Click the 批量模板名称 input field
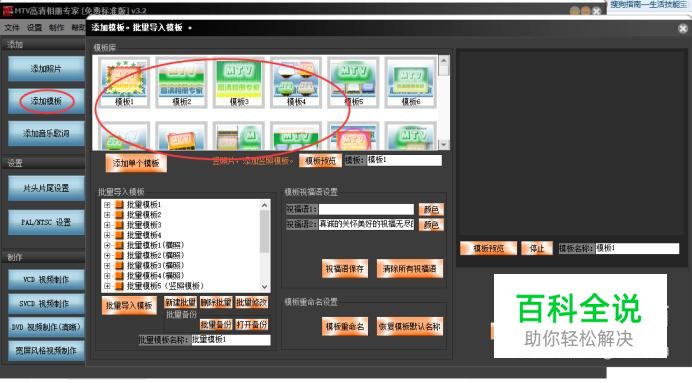 pos(231,340)
